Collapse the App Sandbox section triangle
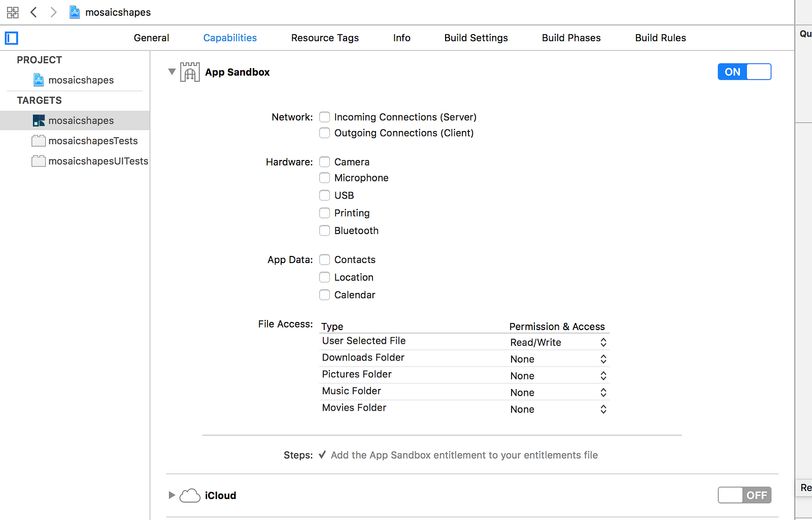The width and height of the screenshot is (812, 520). pyautogui.click(x=172, y=72)
